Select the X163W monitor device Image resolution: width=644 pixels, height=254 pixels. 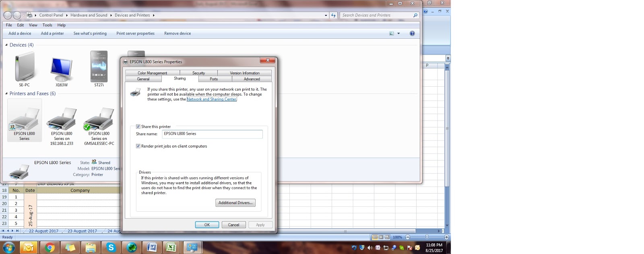pos(62,72)
